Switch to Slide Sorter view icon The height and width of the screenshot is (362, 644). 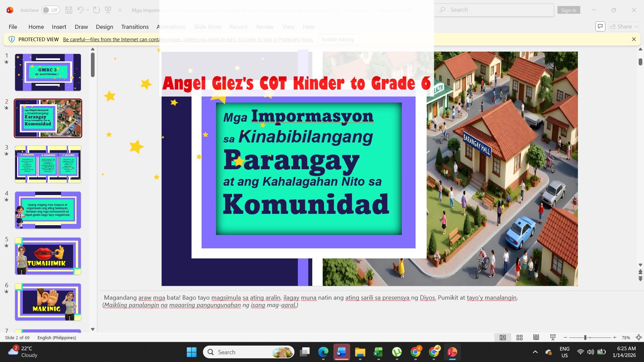coord(520,338)
